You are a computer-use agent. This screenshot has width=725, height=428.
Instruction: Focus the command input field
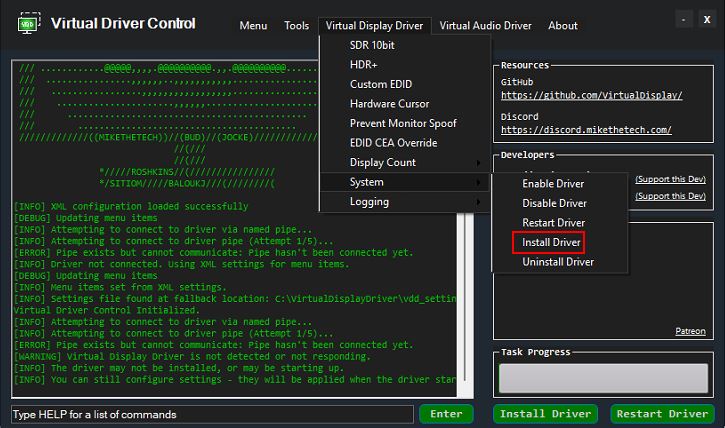(212, 414)
